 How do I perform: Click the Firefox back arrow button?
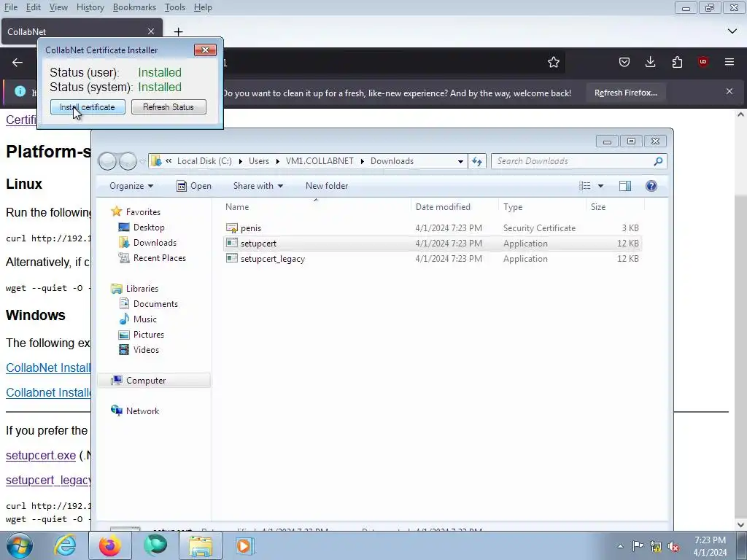[x=18, y=63]
